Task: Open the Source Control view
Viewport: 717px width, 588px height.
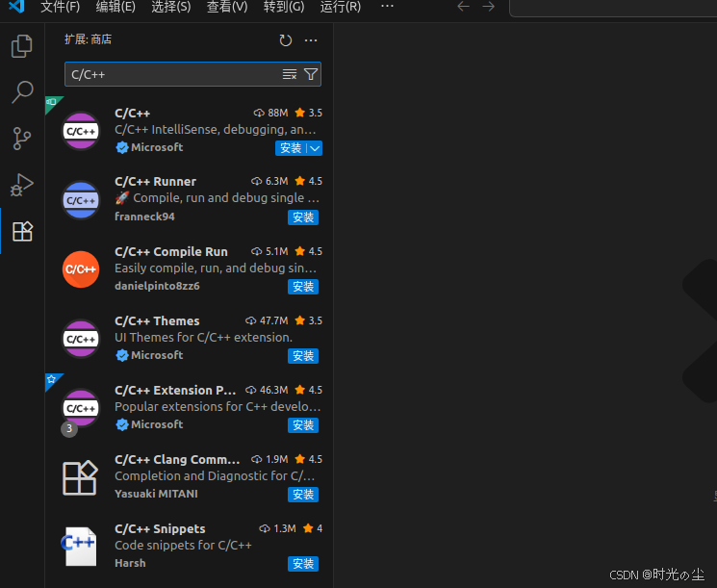Action: 21,138
